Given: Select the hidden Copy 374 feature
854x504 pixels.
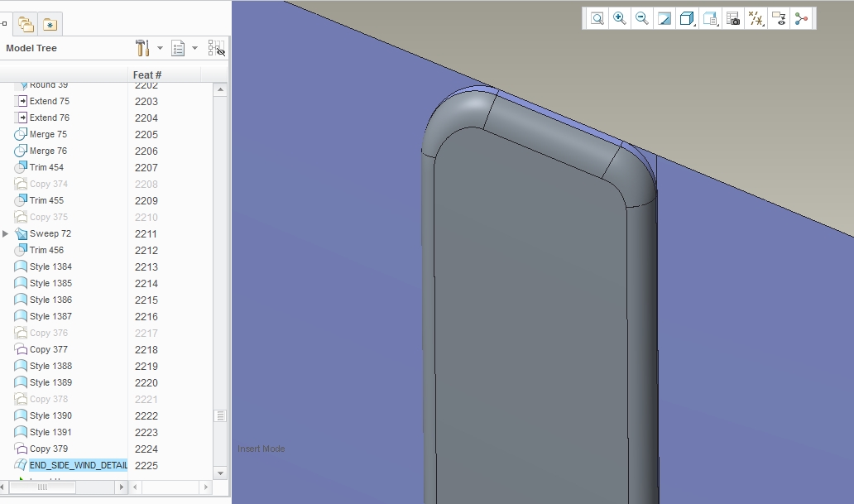Looking at the screenshot, I should (x=49, y=184).
